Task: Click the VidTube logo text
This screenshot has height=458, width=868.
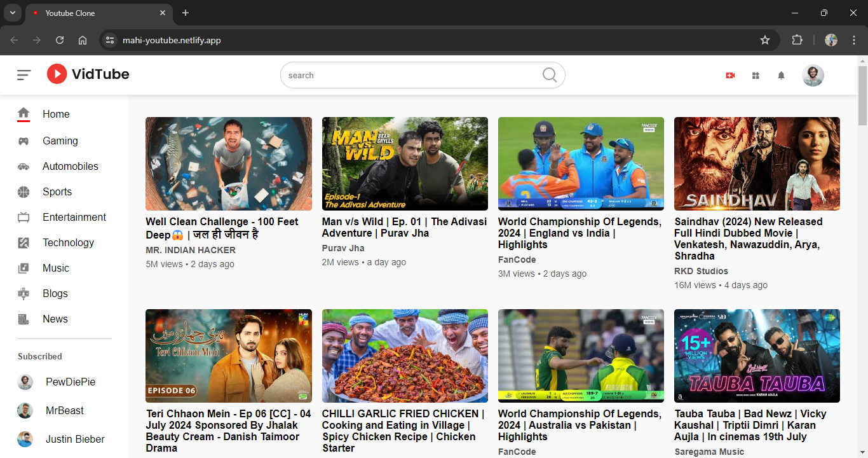Action: pos(100,74)
